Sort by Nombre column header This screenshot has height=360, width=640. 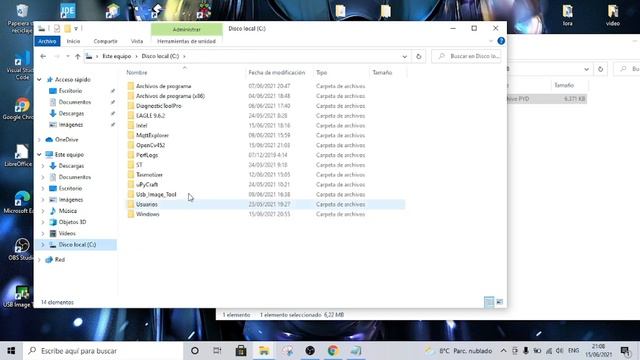click(x=137, y=73)
